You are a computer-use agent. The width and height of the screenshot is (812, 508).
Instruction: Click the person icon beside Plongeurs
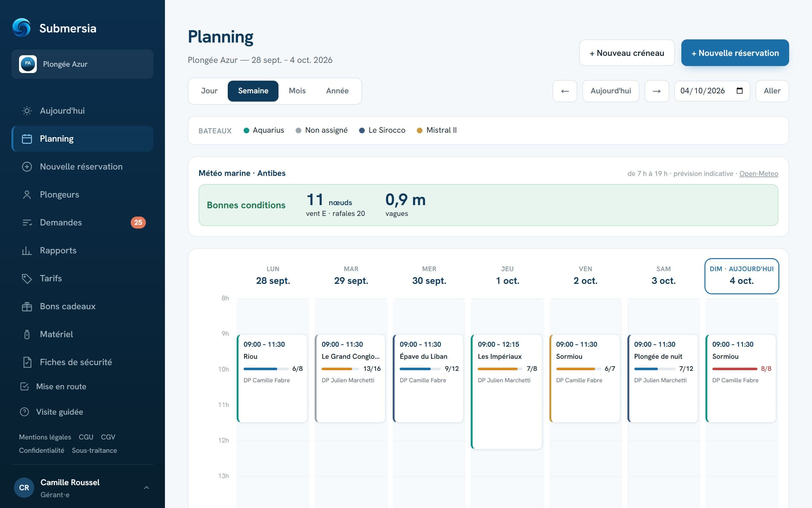coord(27,195)
